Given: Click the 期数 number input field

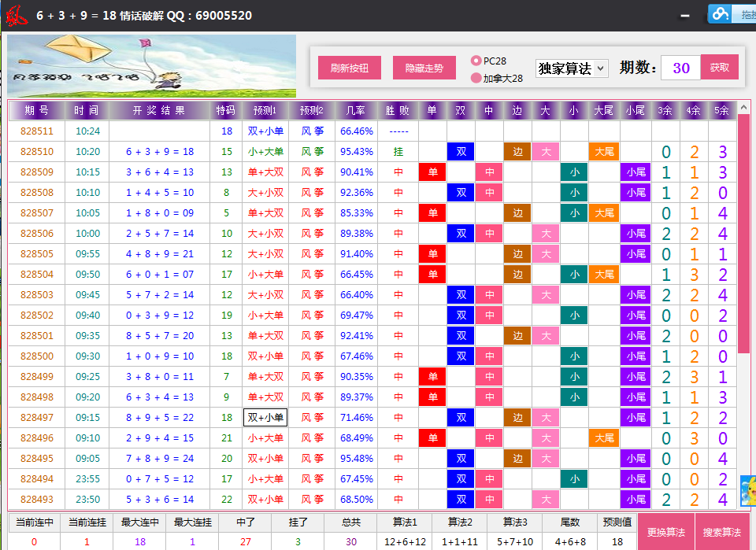Looking at the screenshot, I should tap(680, 68).
